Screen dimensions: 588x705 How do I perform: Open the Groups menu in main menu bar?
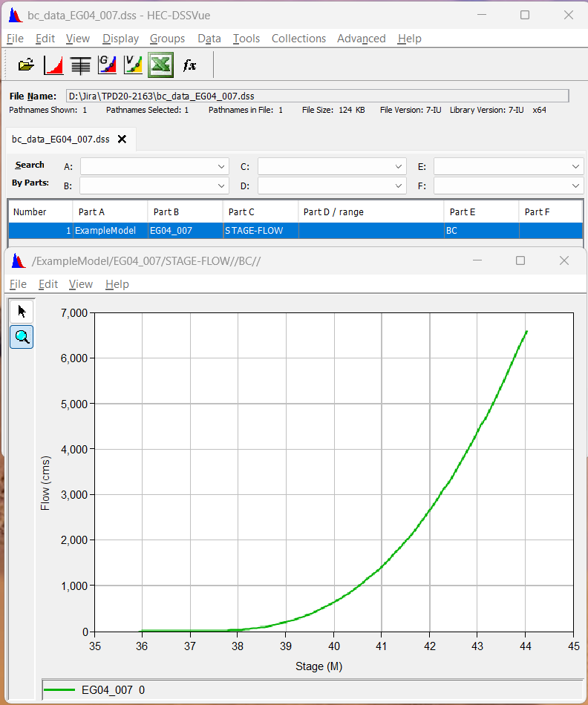click(x=167, y=39)
